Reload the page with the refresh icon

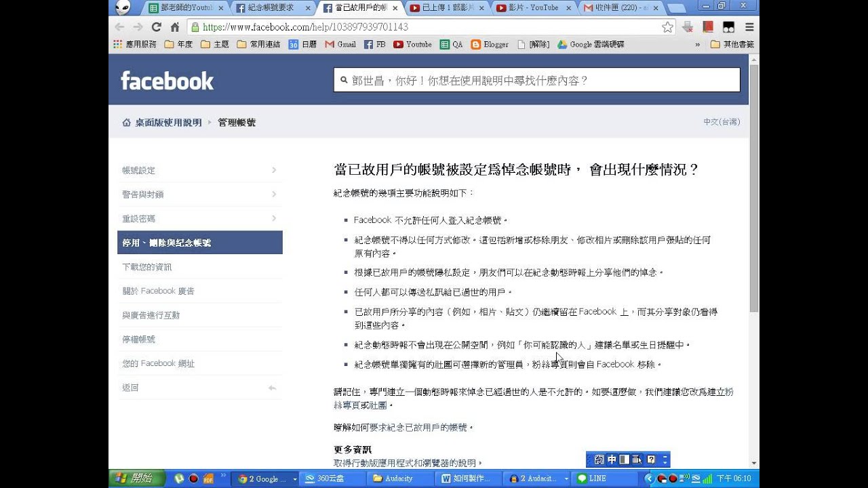(x=156, y=27)
